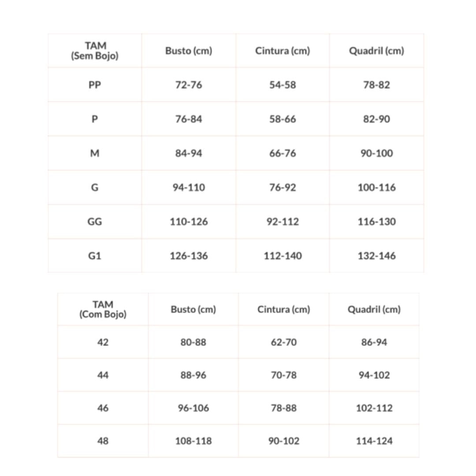Select the waist value 78-88 for size 46
The width and height of the screenshot is (476, 476).
(283, 408)
